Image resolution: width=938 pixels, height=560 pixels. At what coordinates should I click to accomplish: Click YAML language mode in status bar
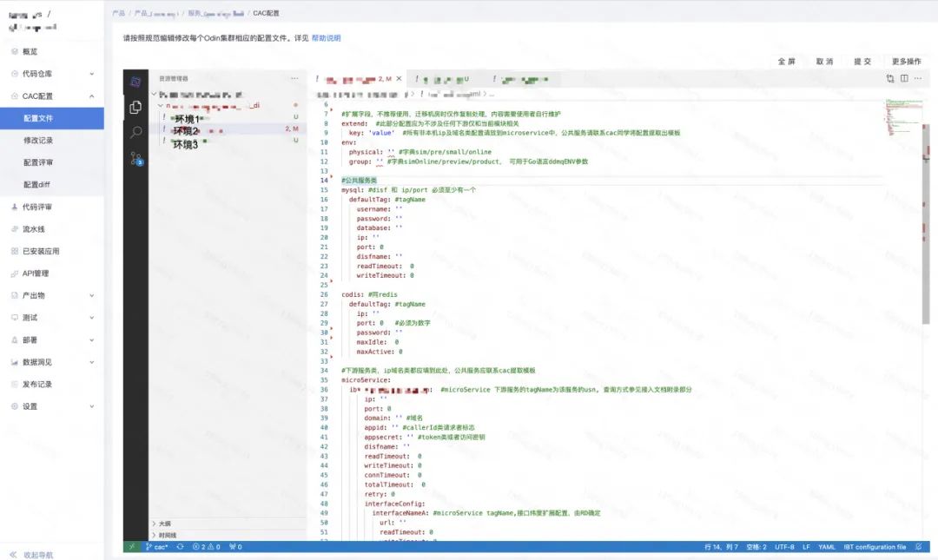827,547
